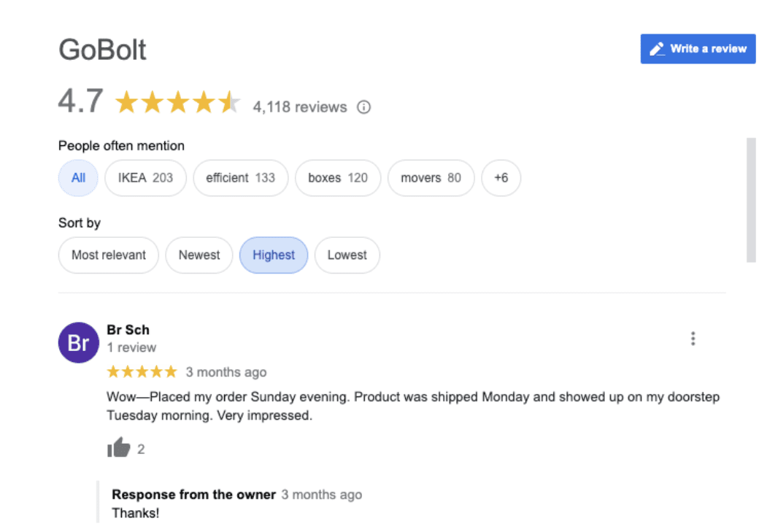Select the All mentions filter chip
The height and width of the screenshot is (532, 759).
tap(77, 178)
